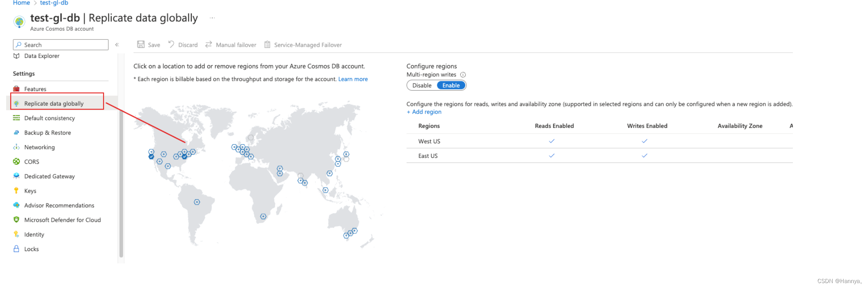Click the Dedicated Gateway icon
Image resolution: width=868 pixels, height=288 pixels.
click(x=16, y=176)
